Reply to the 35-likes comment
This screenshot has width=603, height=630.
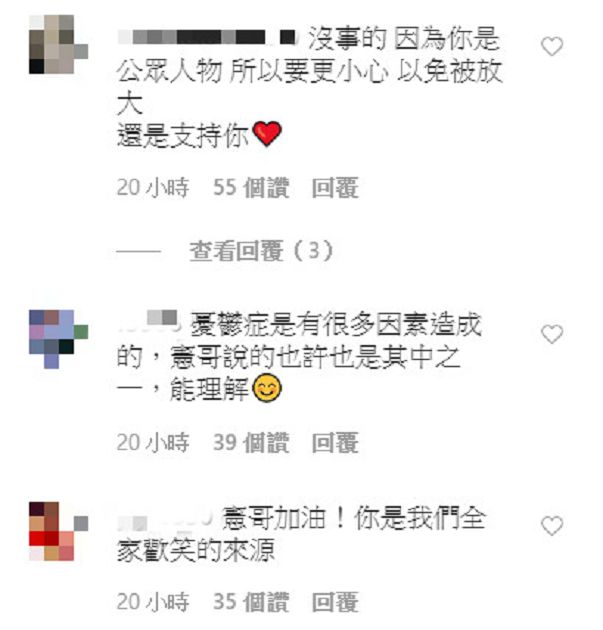(335, 602)
